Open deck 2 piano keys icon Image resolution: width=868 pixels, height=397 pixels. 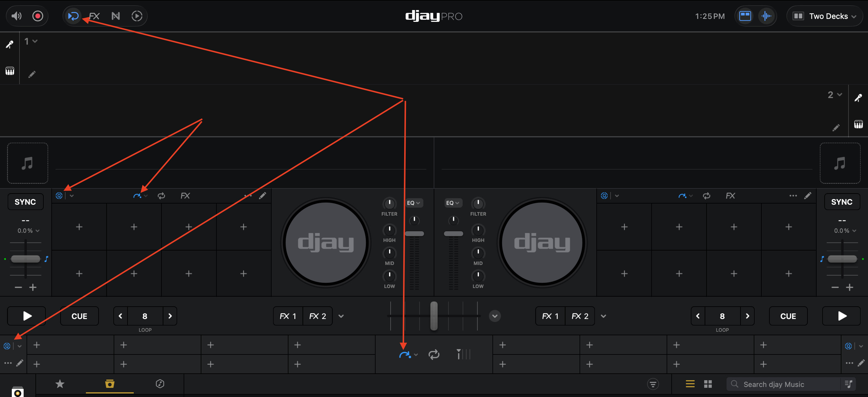[858, 124]
